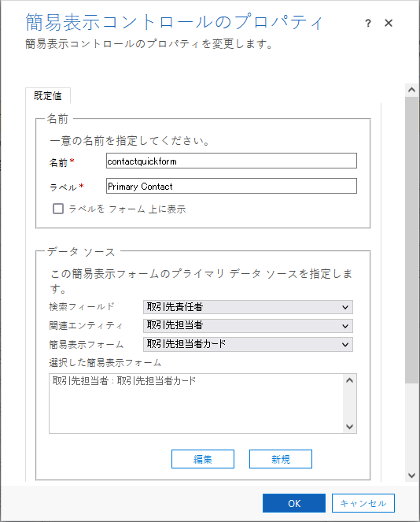Screen dimensions: 420x522
Task: Click the ラベル field containing Primary Contact
Action: point(231,186)
